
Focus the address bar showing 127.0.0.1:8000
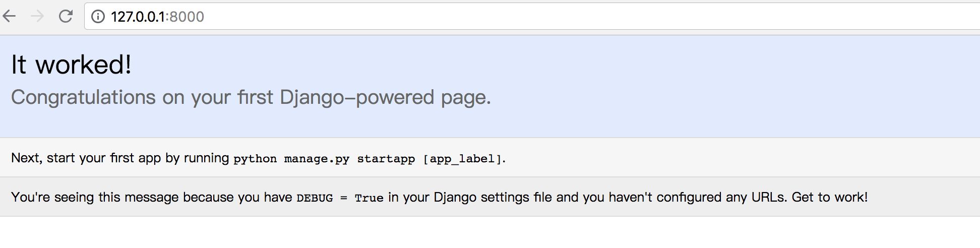532,17
